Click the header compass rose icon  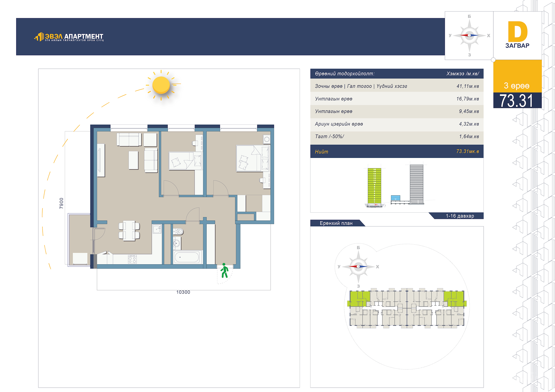(x=469, y=35)
